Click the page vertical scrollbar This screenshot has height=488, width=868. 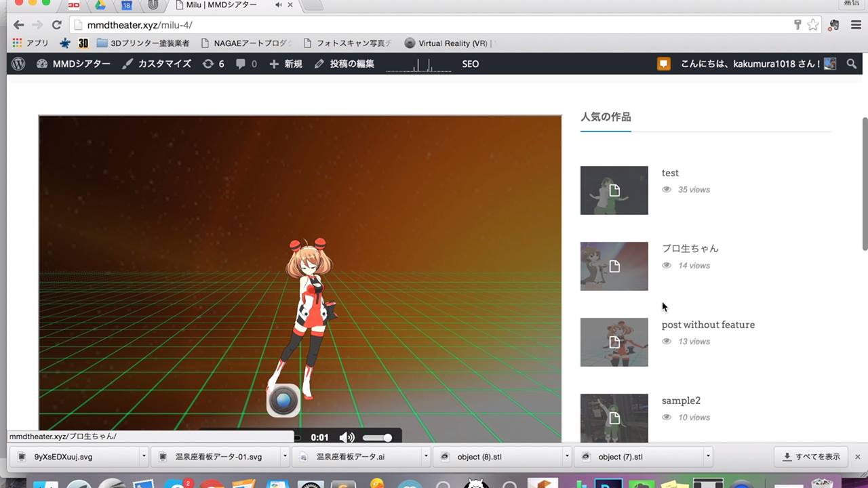pyautogui.click(x=864, y=183)
